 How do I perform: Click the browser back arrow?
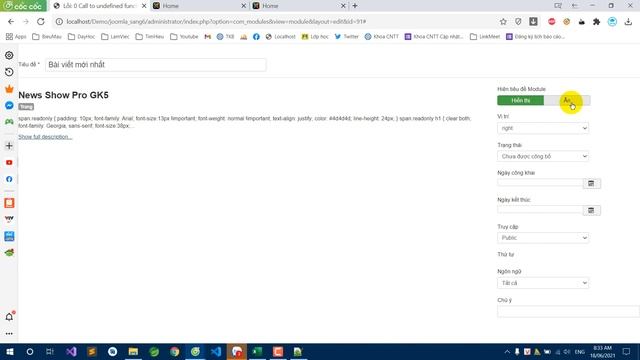(11, 22)
